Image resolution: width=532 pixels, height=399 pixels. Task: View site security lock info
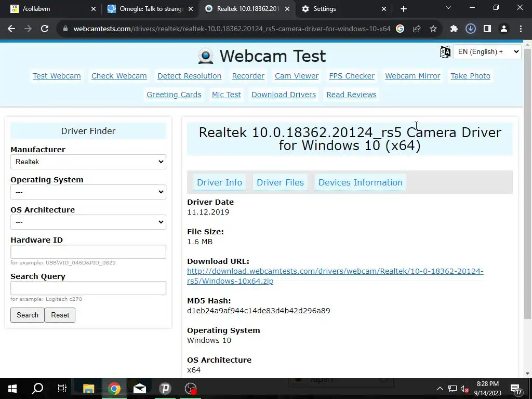pos(65,29)
